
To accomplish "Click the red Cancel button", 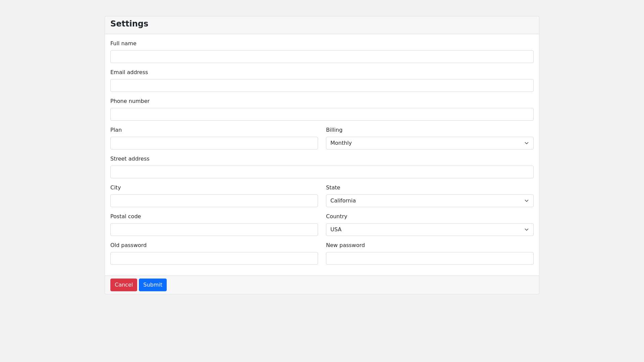I will (123, 285).
